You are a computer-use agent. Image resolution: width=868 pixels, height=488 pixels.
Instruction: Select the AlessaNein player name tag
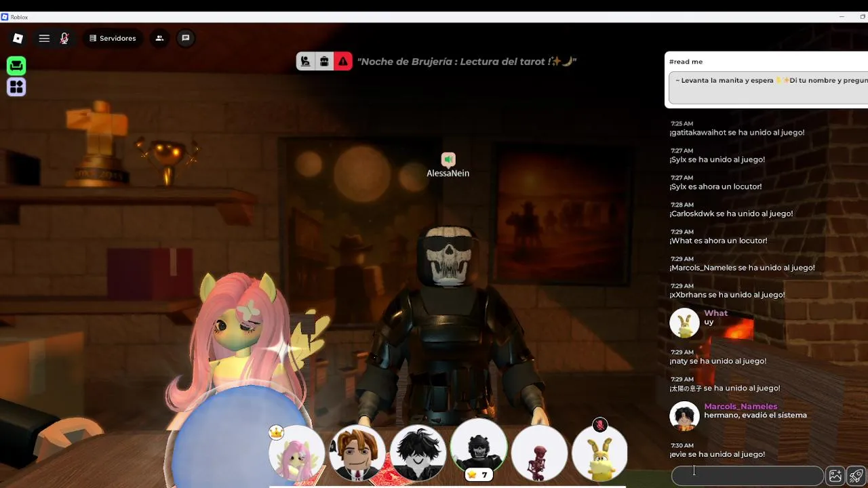point(448,174)
